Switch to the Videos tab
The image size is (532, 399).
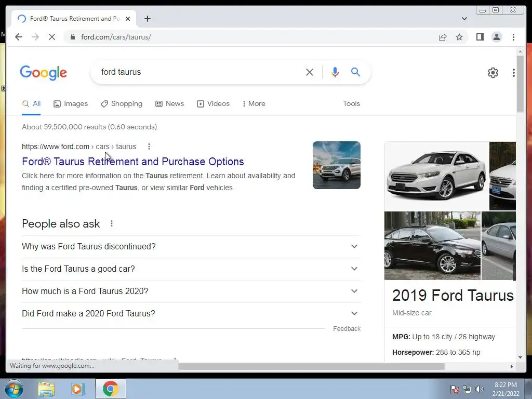point(213,104)
